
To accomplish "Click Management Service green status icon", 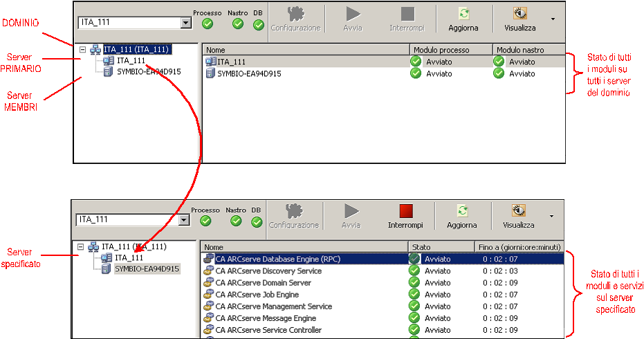I will 414,306.
